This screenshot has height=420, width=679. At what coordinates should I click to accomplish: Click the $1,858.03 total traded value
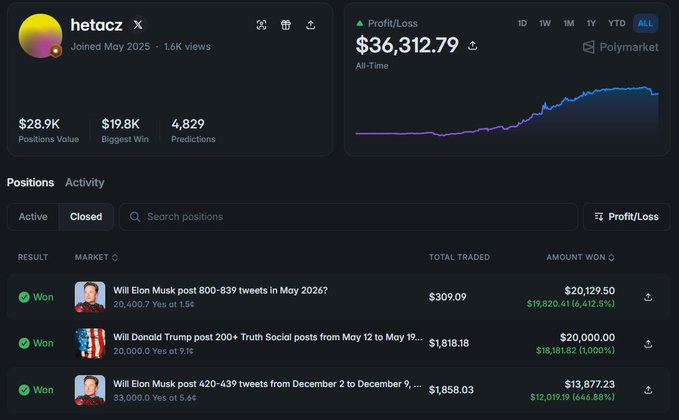pyautogui.click(x=451, y=390)
